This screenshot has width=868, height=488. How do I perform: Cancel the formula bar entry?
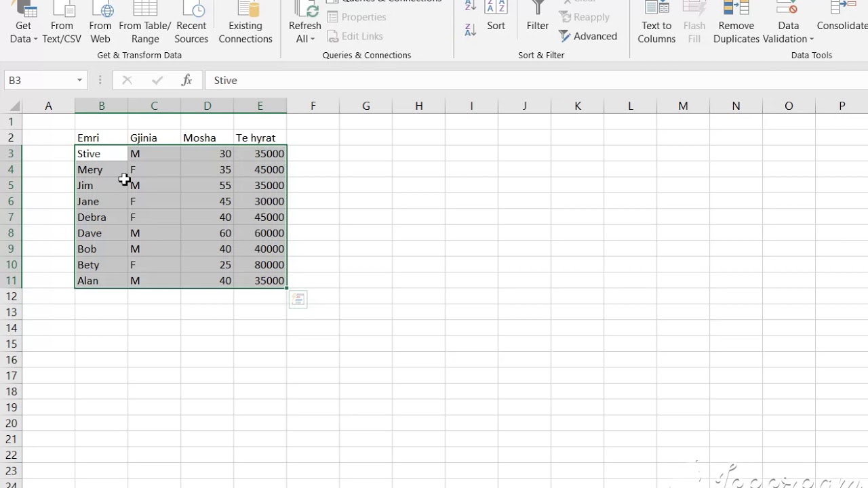coord(127,80)
